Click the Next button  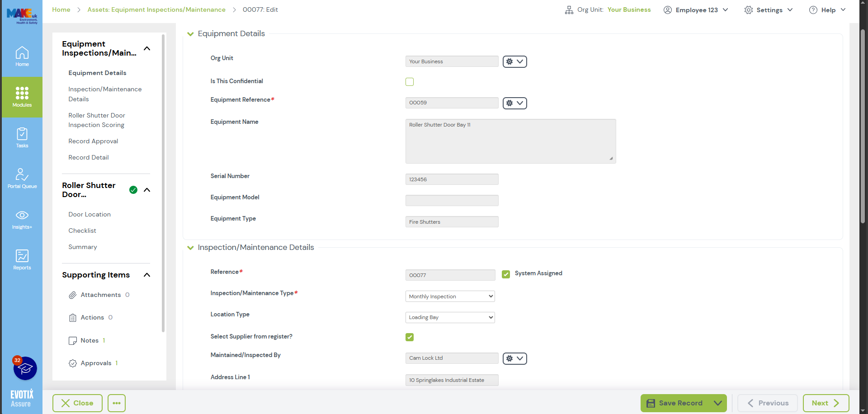[825, 403]
